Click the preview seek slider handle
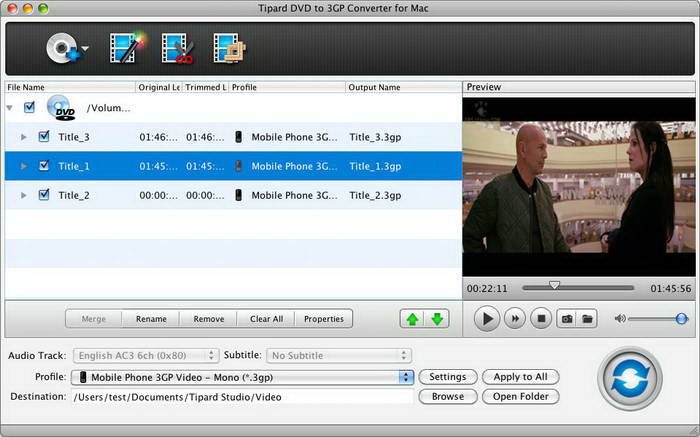This screenshot has width=700, height=437. 554,285
